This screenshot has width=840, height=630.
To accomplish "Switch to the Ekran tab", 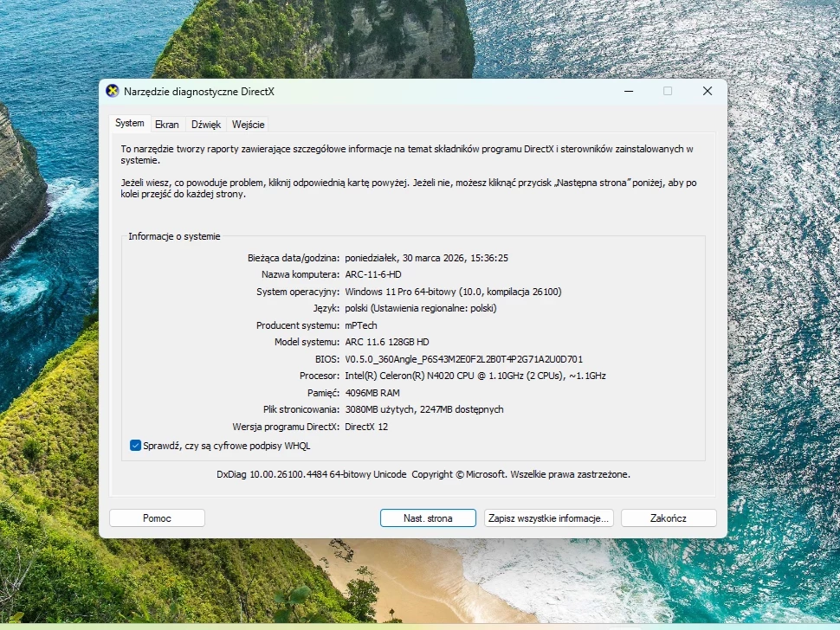I will 166,124.
